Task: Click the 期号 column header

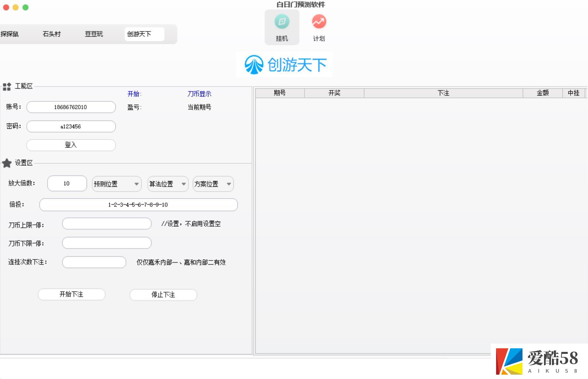Action: coord(280,93)
